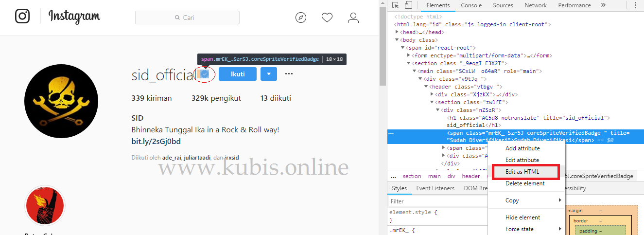The height and width of the screenshot is (235, 644).
Task: Switch to the Elements tab
Action: coord(438,5)
